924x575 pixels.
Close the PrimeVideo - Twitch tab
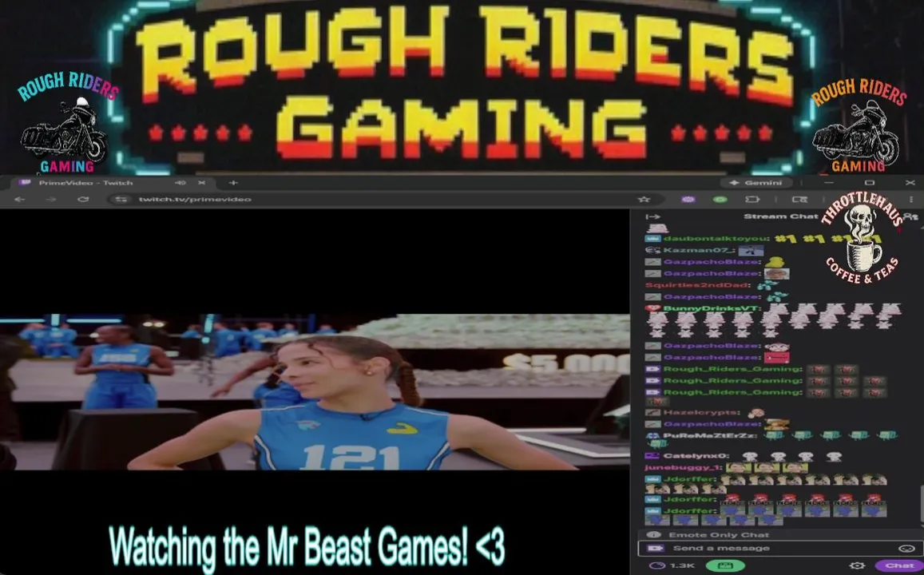pyautogui.click(x=201, y=183)
